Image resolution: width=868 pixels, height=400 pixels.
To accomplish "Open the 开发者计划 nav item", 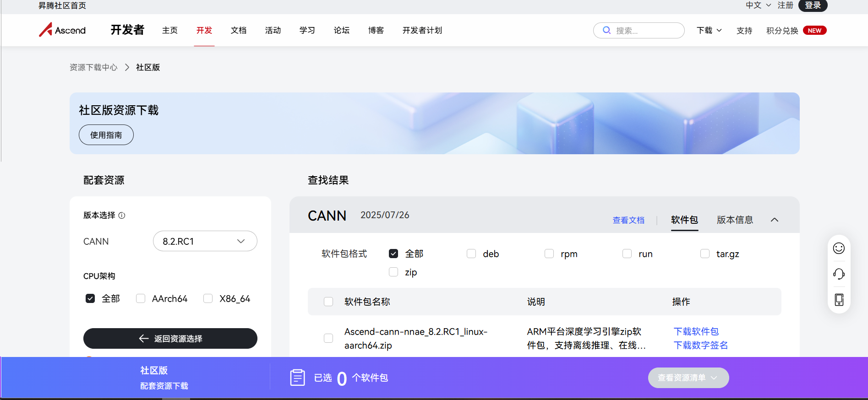I will pyautogui.click(x=422, y=30).
